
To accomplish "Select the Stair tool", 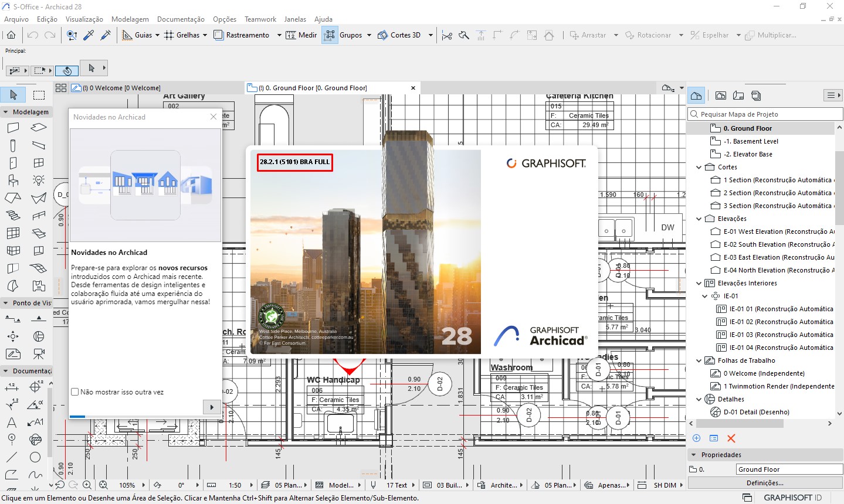I will [13, 216].
